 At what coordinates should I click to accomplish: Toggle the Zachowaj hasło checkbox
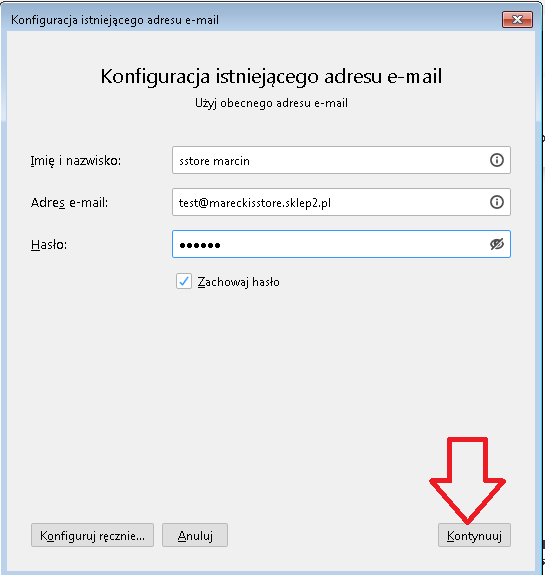pos(184,282)
